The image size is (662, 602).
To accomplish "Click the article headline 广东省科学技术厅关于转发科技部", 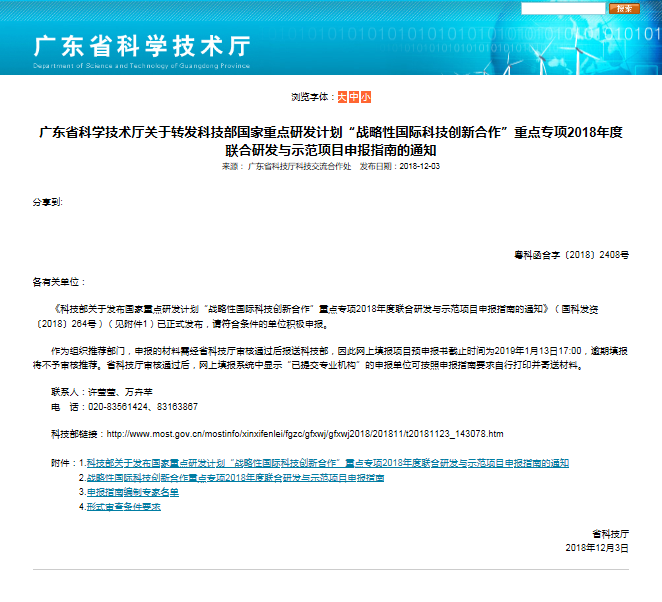I will pyautogui.click(x=331, y=141).
